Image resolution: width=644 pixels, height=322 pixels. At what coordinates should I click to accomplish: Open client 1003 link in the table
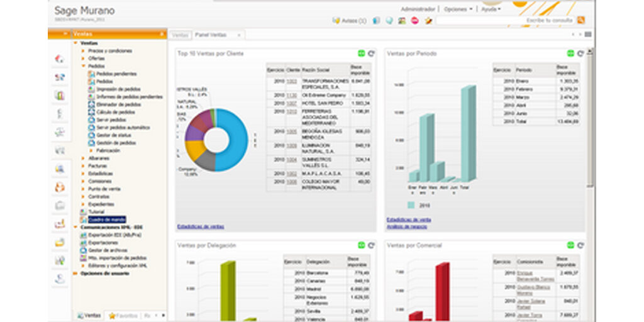(x=292, y=82)
